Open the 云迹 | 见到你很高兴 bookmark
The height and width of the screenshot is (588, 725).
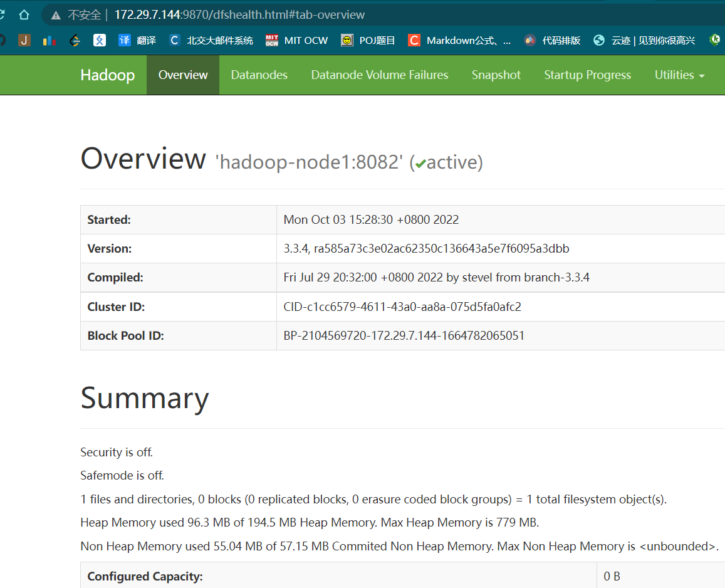point(644,40)
